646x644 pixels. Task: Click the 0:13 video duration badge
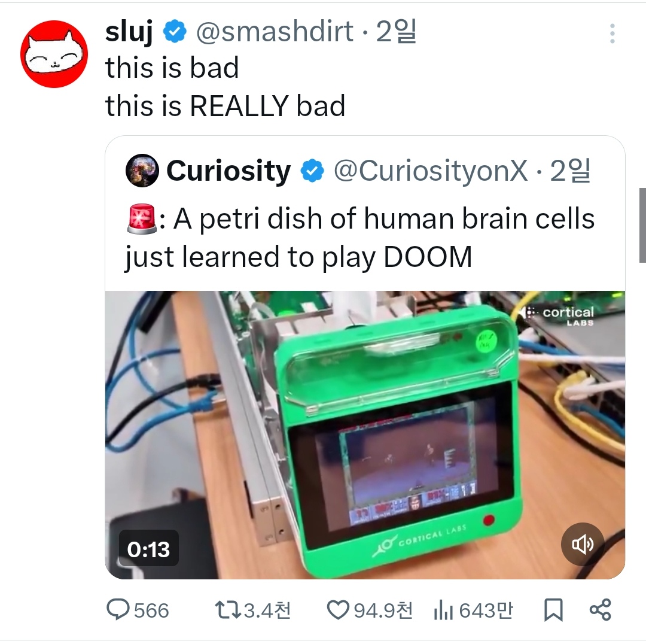[x=149, y=549]
